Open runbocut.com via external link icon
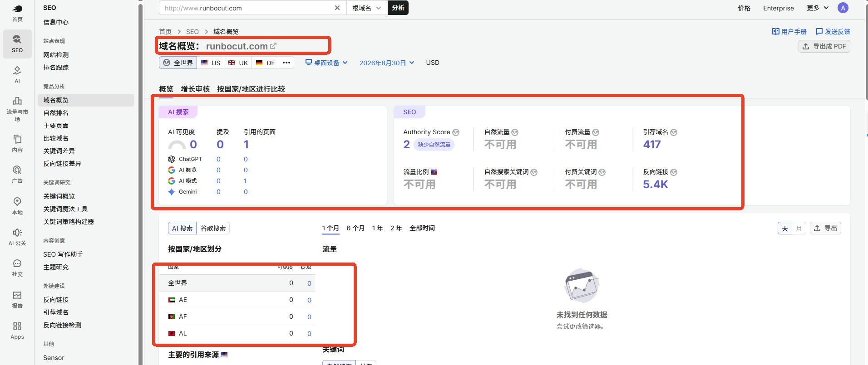 click(273, 46)
